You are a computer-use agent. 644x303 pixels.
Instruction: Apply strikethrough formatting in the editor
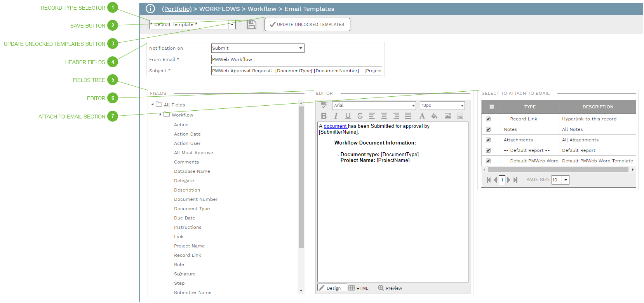pyautogui.click(x=360, y=116)
